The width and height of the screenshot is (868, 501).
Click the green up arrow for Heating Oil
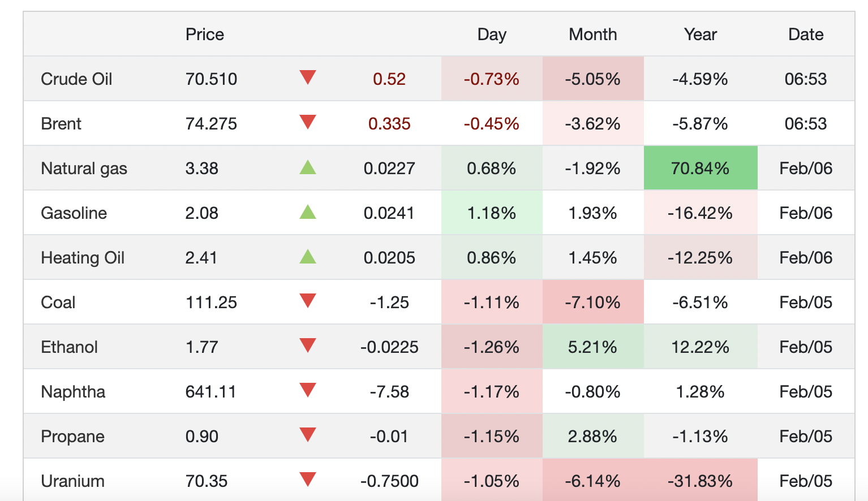click(x=308, y=256)
